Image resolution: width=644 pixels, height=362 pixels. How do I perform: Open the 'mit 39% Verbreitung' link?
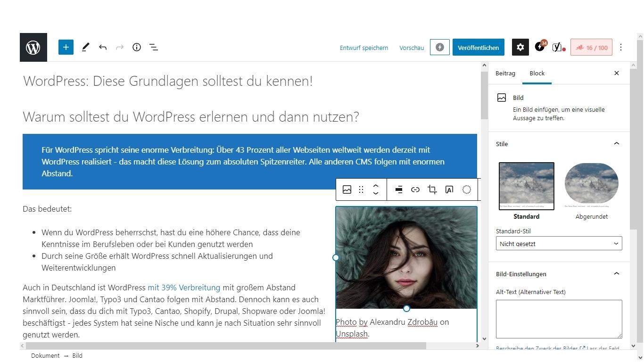click(x=184, y=288)
